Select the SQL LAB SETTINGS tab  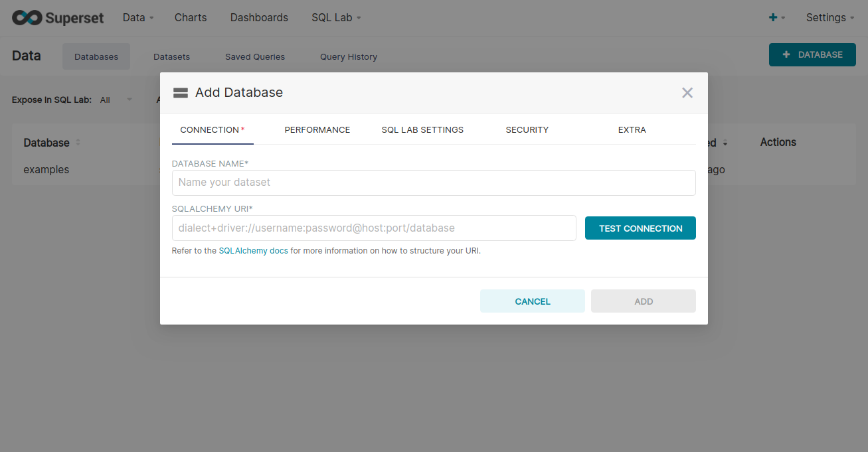[x=422, y=129]
